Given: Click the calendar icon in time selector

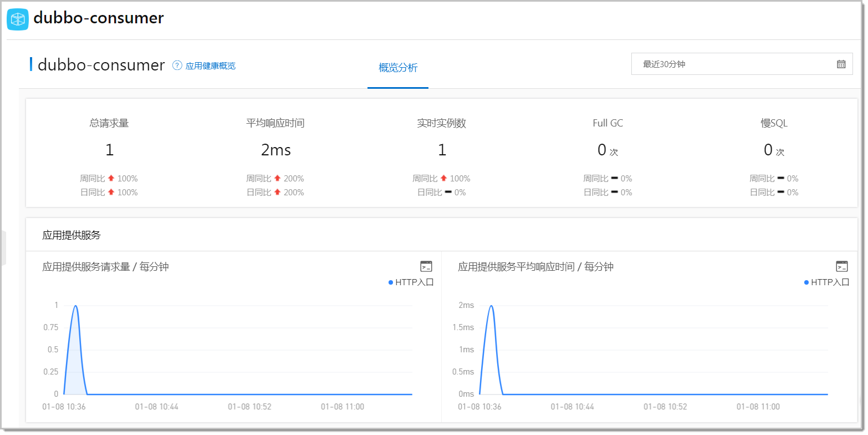Looking at the screenshot, I should point(841,64).
